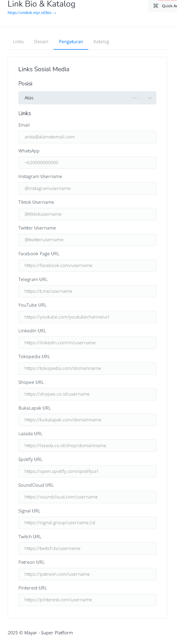Click the Tokopedia URL field
The width and height of the screenshot is (177, 644).
87,368
